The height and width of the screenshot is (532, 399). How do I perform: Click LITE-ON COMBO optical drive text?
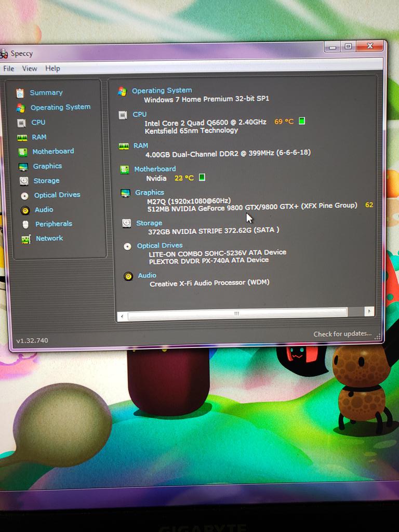218,253
